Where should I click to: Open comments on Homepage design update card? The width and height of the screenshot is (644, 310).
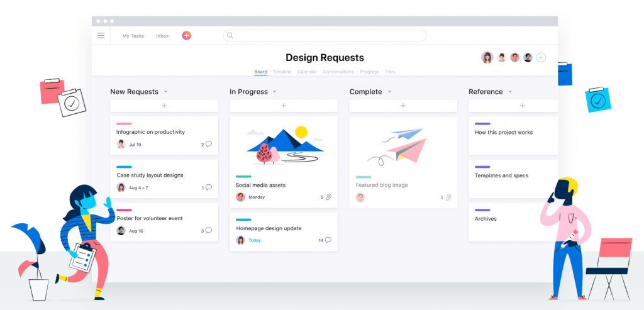[328, 240]
